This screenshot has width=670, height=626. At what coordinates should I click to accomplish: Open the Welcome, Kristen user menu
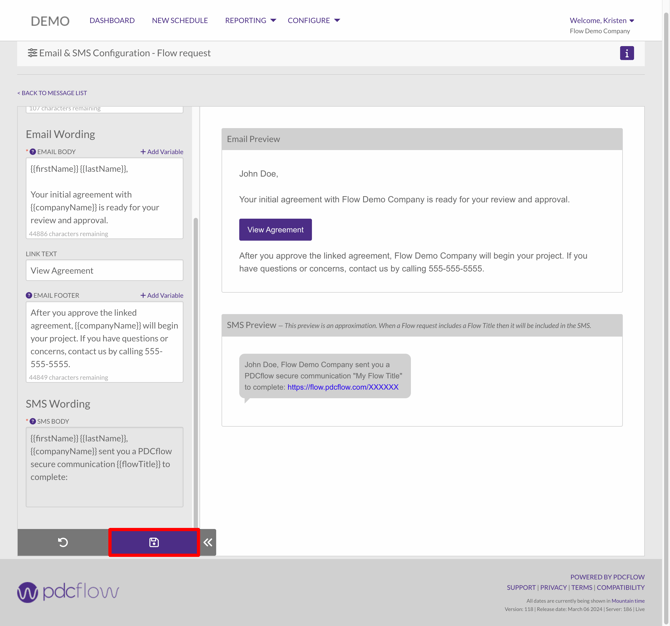[x=601, y=20]
